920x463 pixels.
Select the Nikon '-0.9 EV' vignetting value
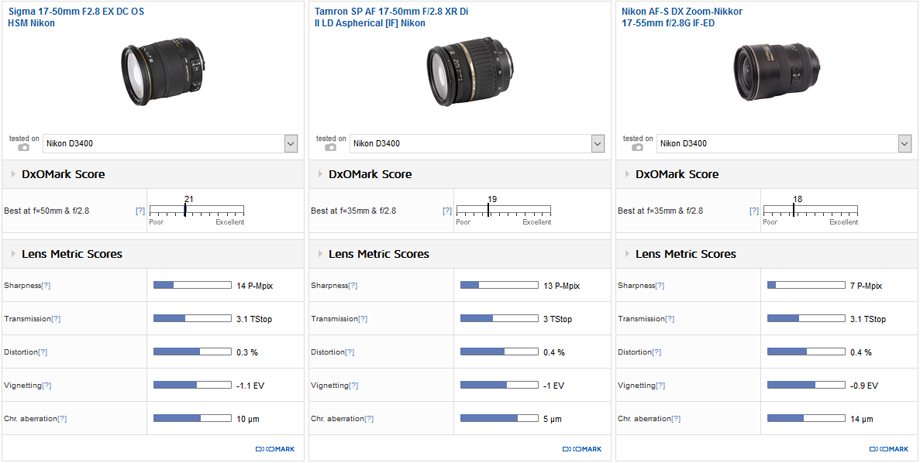(x=864, y=386)
